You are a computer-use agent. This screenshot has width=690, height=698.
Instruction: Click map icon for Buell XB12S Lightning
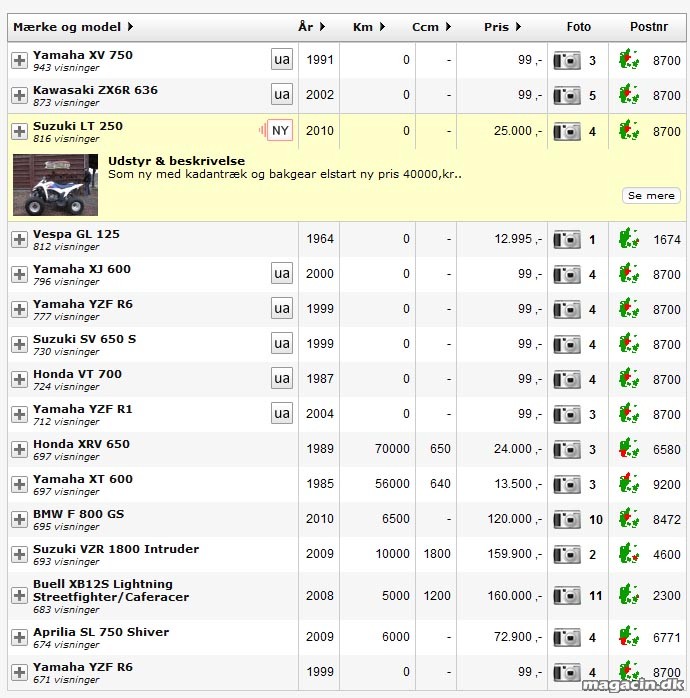click(x=629, y=595)
